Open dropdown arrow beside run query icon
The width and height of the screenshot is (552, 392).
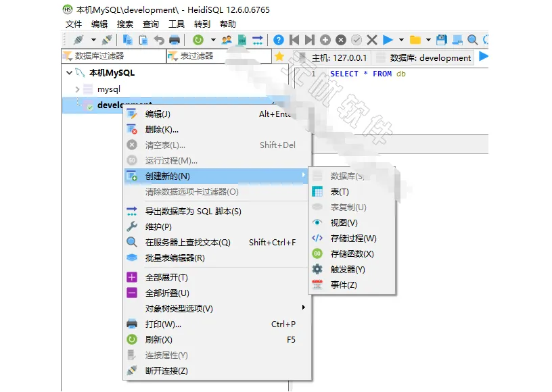tap(401, 40)
